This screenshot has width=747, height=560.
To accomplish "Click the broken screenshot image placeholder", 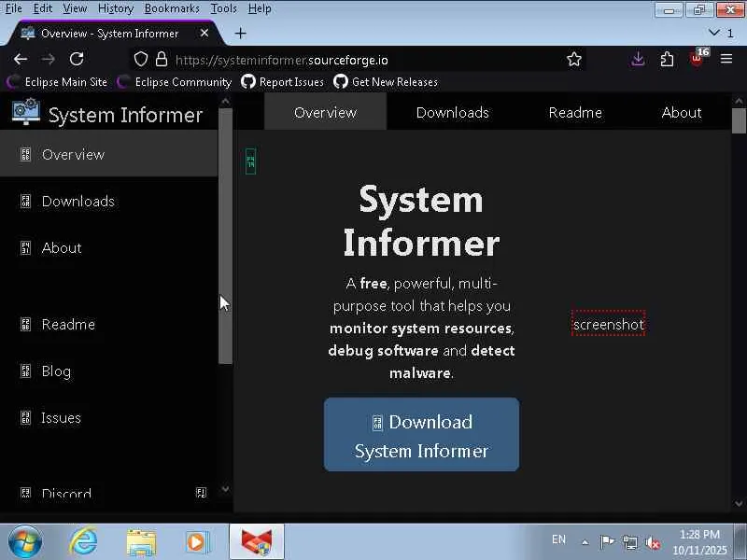I will pyautogui.click(x=609, y=324).
